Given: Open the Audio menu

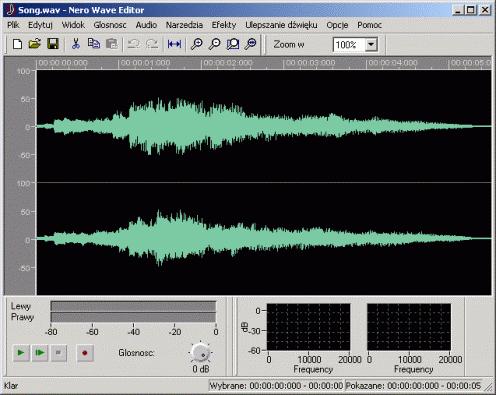Looking at the screenshot, I should (146, 25).
